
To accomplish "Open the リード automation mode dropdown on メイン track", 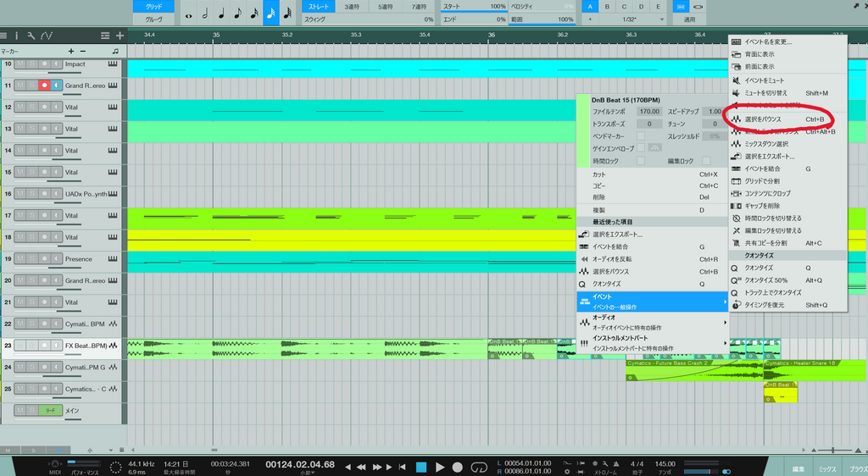I will 50,410.
